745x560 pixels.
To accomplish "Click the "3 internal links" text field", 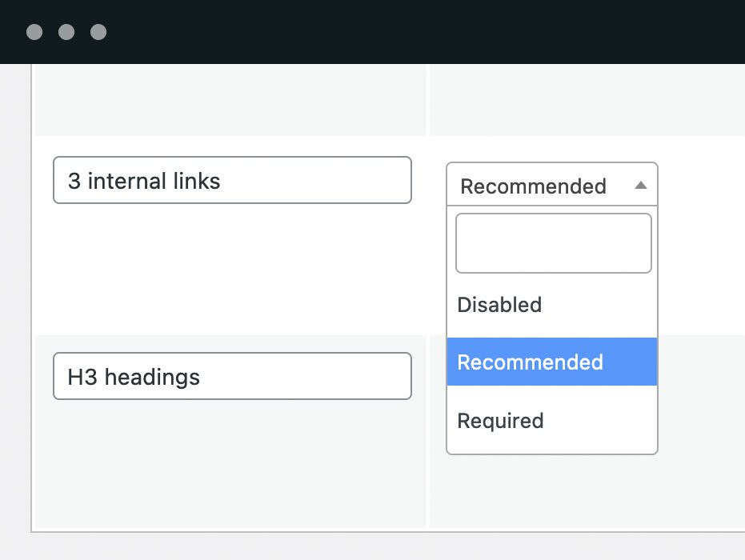I will click(232, 181).
